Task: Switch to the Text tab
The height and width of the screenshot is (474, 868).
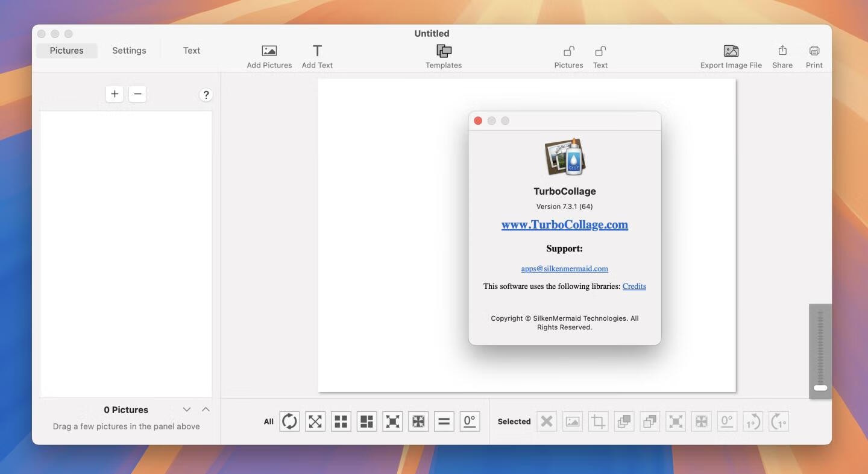Action: (x=191, y=50)
